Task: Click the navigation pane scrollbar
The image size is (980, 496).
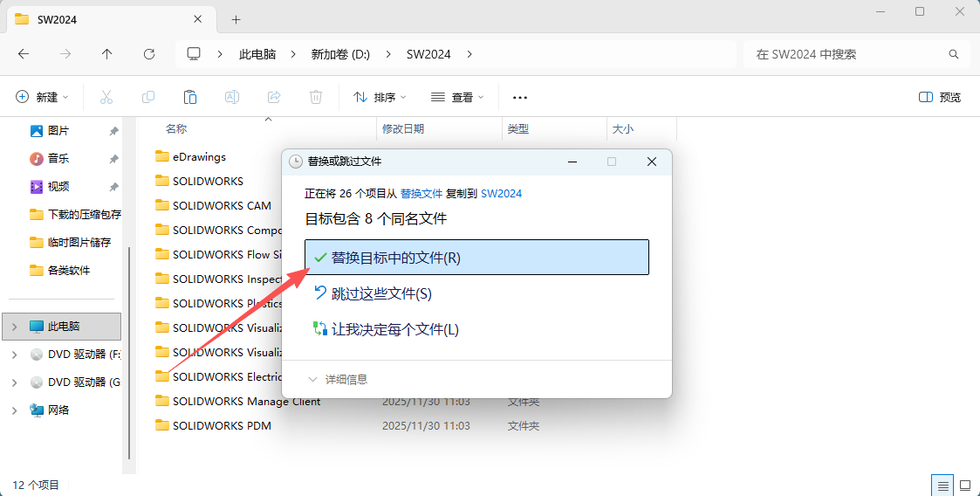Action: 129,354
